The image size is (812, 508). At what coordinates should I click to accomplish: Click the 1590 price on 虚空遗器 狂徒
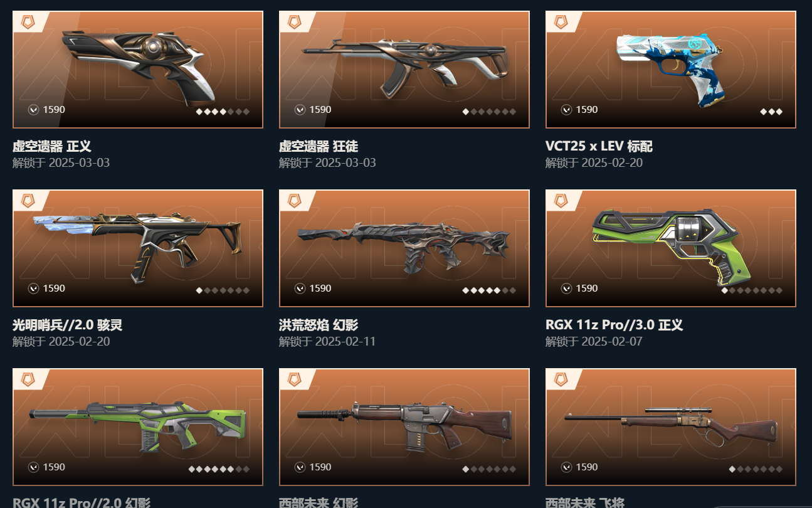(320, 110)
